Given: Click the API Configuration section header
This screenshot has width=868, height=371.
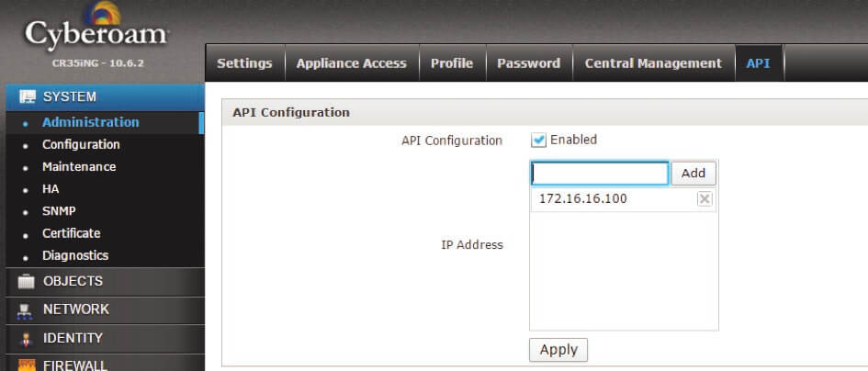Looking at the screenshot, I should [291, 112].
